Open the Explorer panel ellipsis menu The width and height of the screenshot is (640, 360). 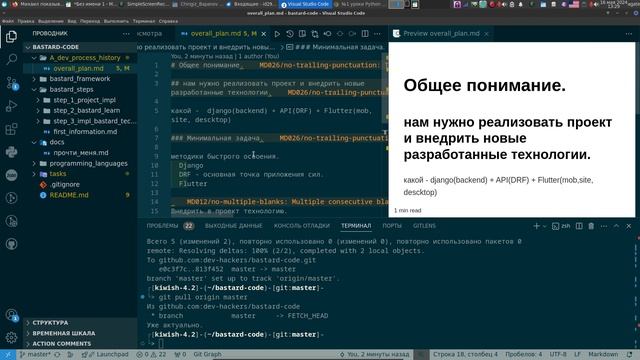(126, 34)
